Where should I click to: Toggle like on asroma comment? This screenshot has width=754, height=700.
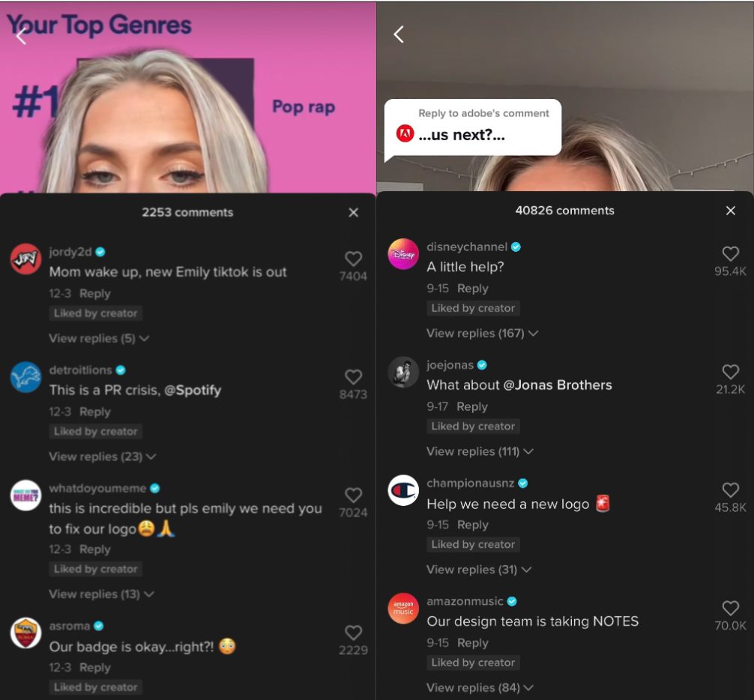point(353,633)
